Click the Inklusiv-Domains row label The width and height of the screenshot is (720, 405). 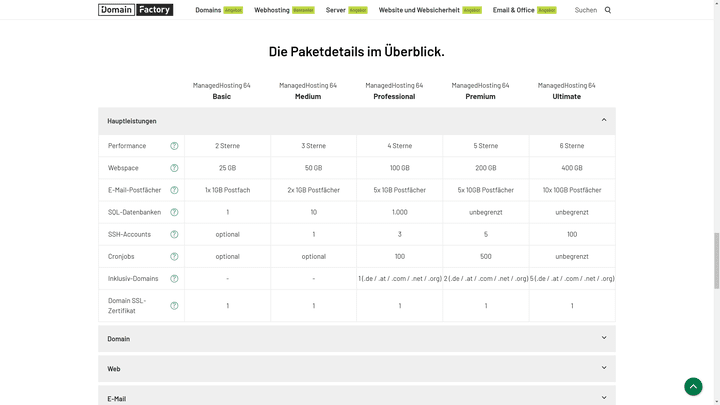click(x=133, y=279)
